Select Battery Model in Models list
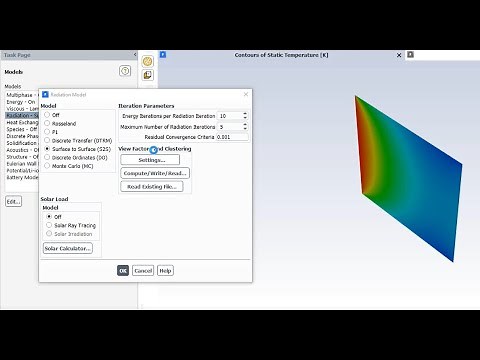480x360 pixels. tap(22, 177)
